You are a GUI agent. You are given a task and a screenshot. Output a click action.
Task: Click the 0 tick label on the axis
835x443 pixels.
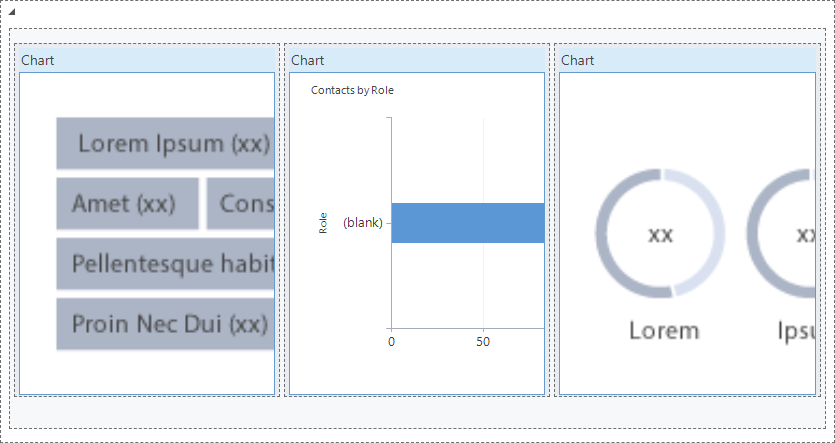tap(391, 342)
